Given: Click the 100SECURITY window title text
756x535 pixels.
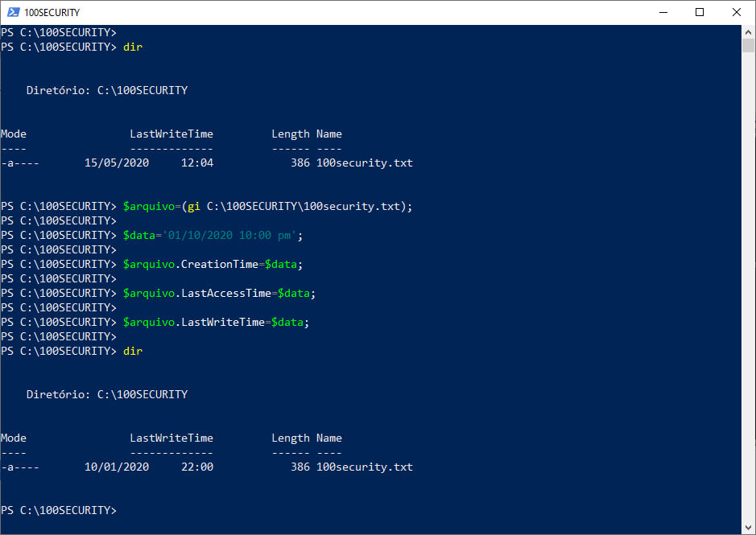Looking at the screenshot, I should click(53, 12).
